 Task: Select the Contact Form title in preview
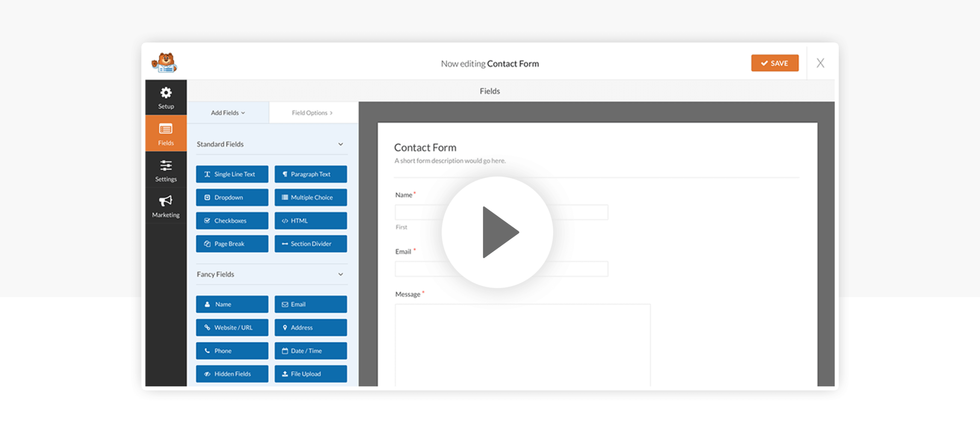(x=425, y=148)
